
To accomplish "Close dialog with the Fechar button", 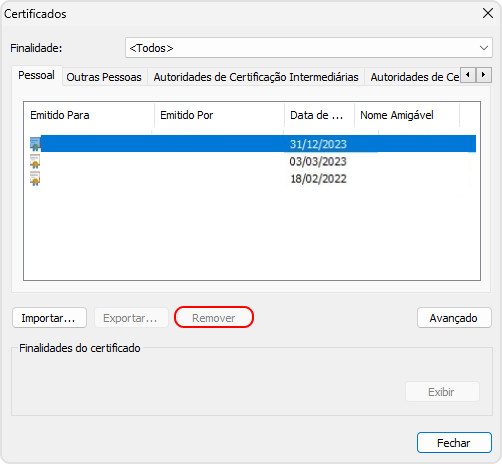I will pos(454,443).
